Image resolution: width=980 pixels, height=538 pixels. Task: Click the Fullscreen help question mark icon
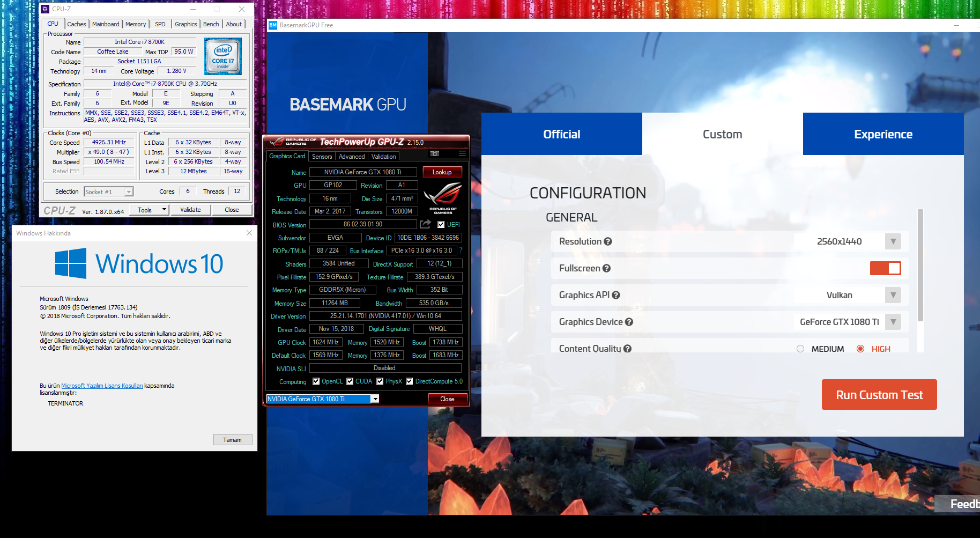coord(606,268)
